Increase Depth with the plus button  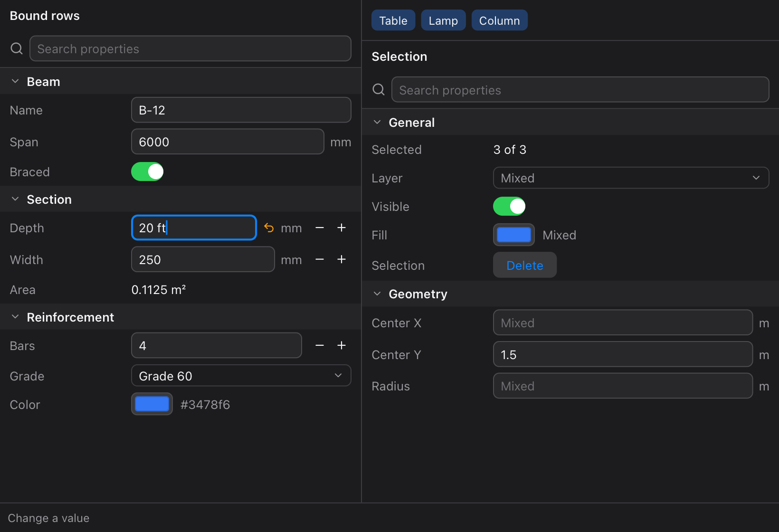tap(342, 228)
